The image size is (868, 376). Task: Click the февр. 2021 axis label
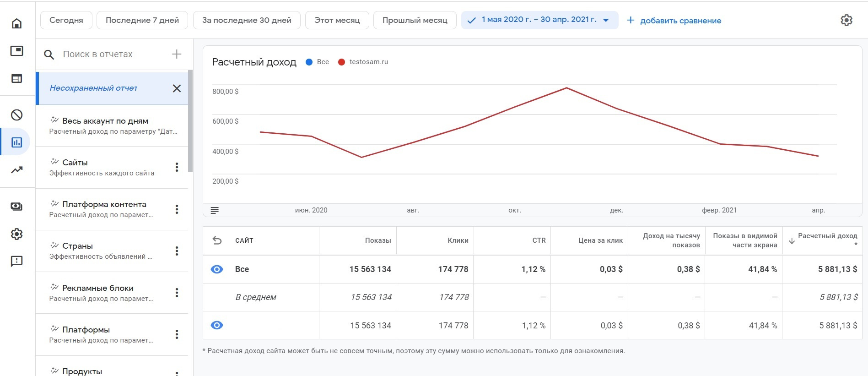(719, 210)
